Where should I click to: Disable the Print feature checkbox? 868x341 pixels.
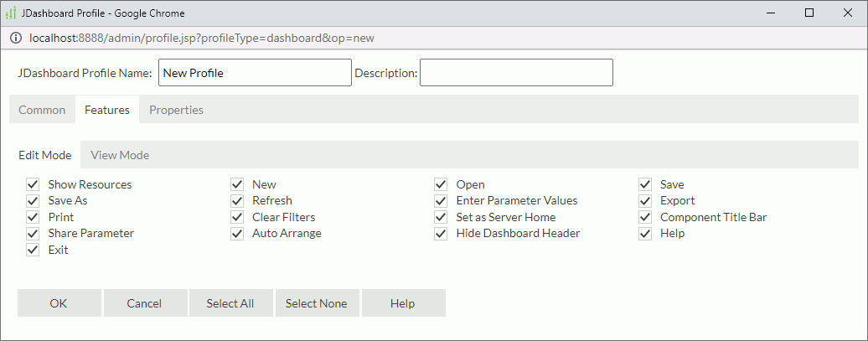(x=34, y=217)
